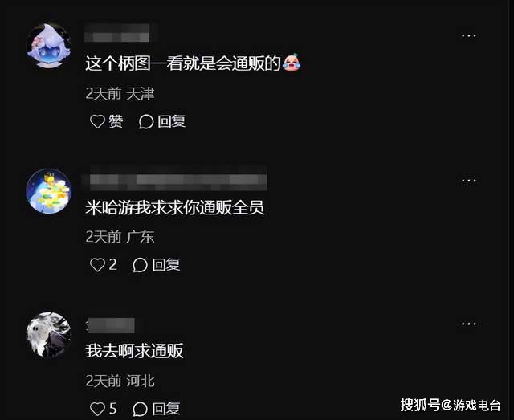View the first commenter's blue-haired avatar
The width and height of the screenshot is (514, 420).
pyautogui.click(x=49, y=46)
